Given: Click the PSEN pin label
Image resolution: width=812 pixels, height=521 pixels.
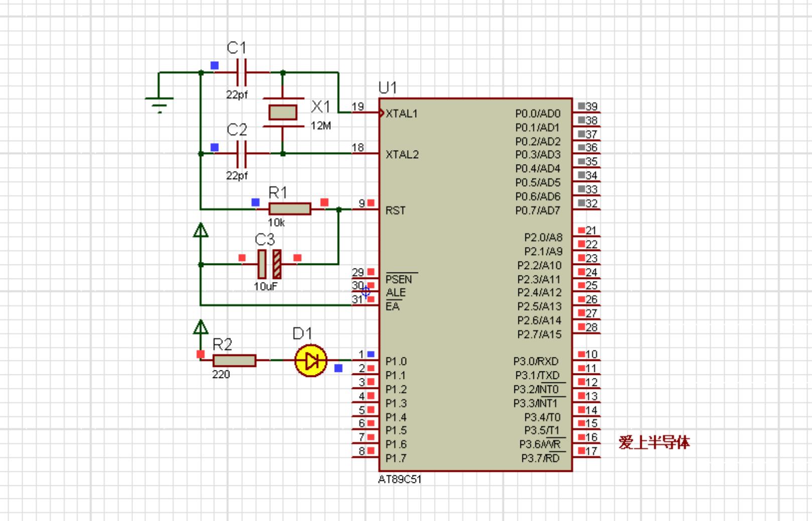Looking at the screenshot, I should (399, 280).
